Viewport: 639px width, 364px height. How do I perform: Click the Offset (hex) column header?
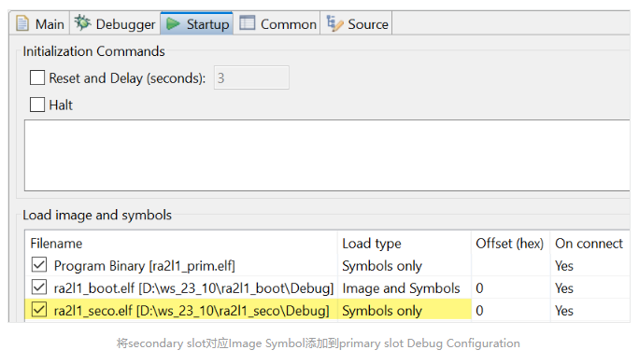[509, 244]
